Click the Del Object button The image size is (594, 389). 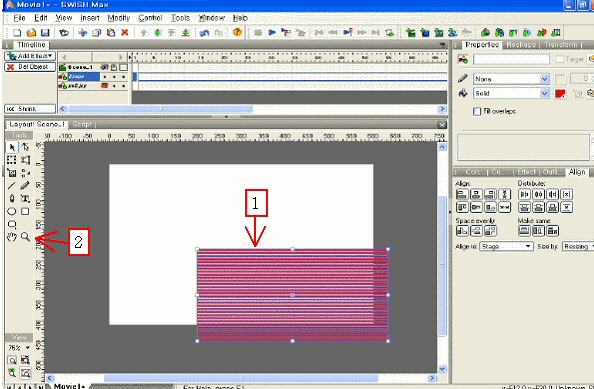(x=30, y=67)
